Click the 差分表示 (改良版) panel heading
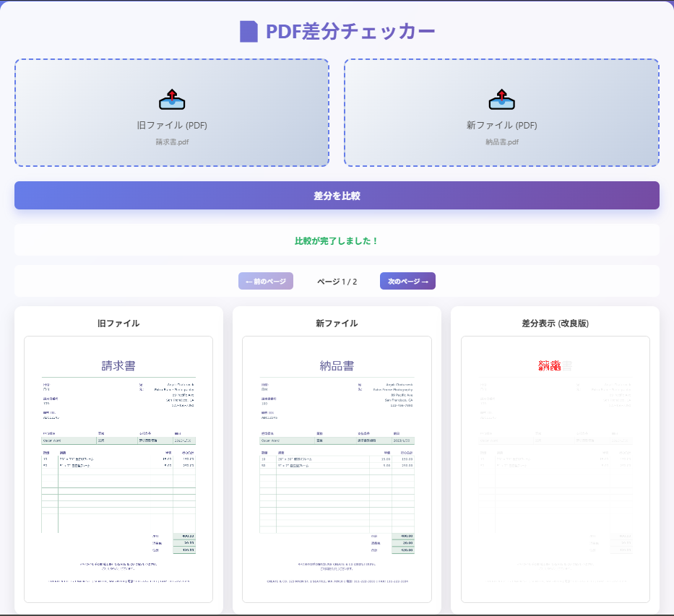674x616 pixels. [556, 323]
